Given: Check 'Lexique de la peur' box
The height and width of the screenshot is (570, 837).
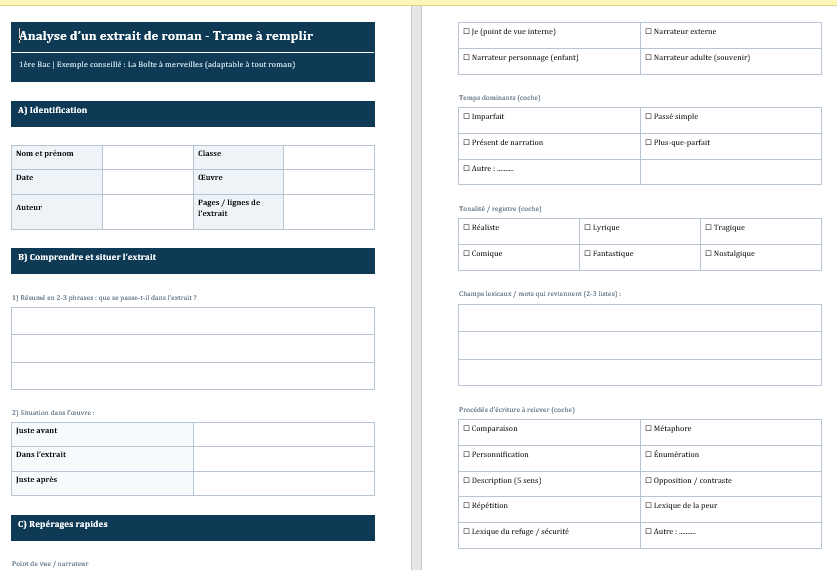Looking at the screenshot, I should coord(650,506).
